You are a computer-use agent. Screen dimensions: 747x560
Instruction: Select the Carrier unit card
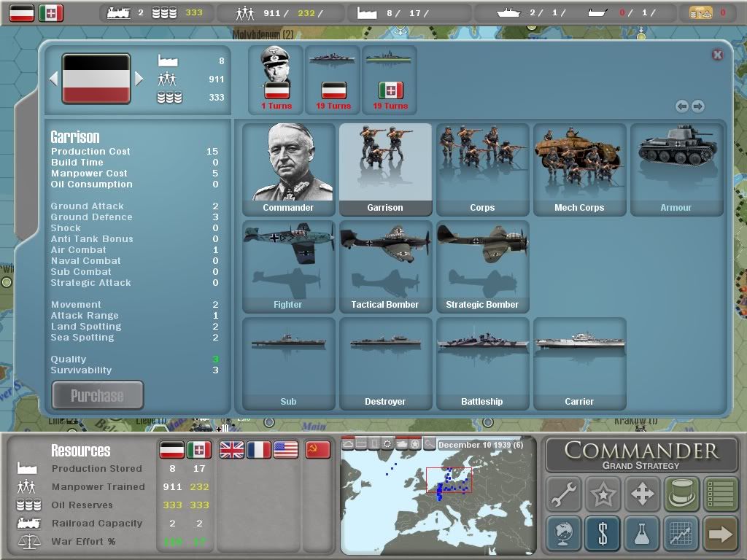tap(579, 364)
